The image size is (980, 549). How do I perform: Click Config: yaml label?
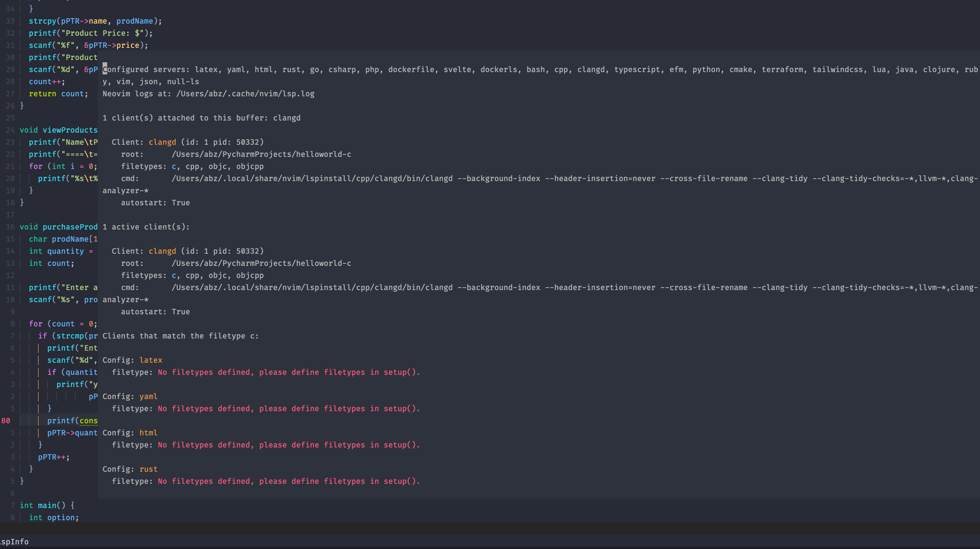[130, 396]
